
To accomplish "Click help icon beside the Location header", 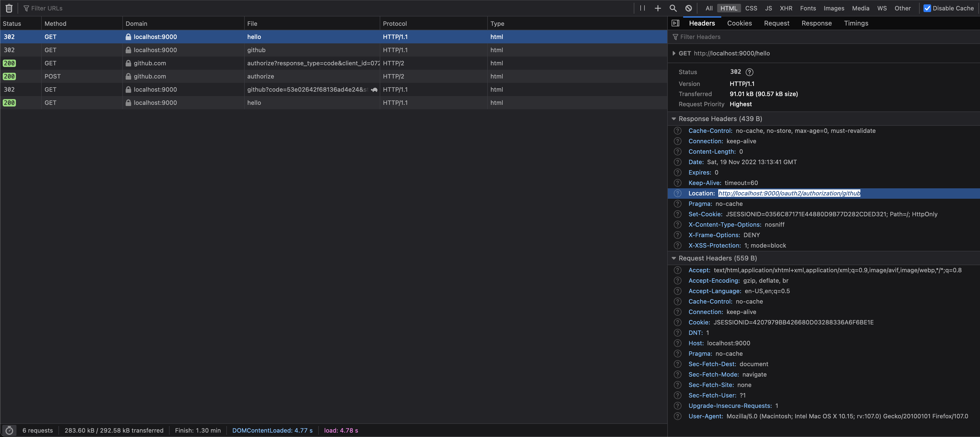I will click(x=677, y=193).
